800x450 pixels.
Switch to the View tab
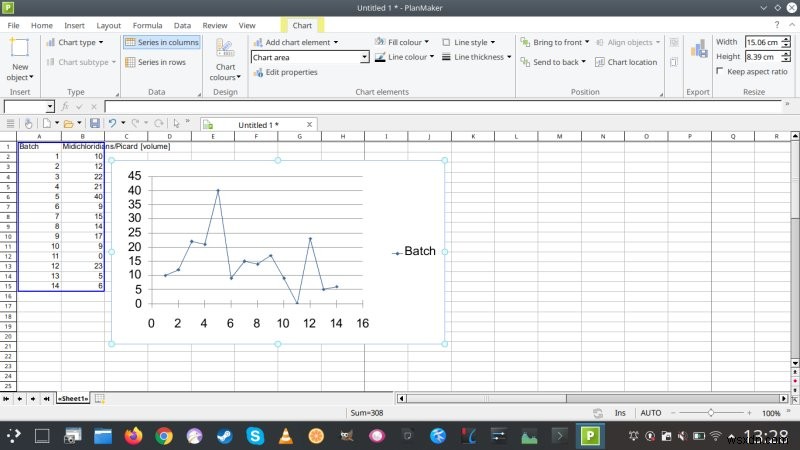247,26
